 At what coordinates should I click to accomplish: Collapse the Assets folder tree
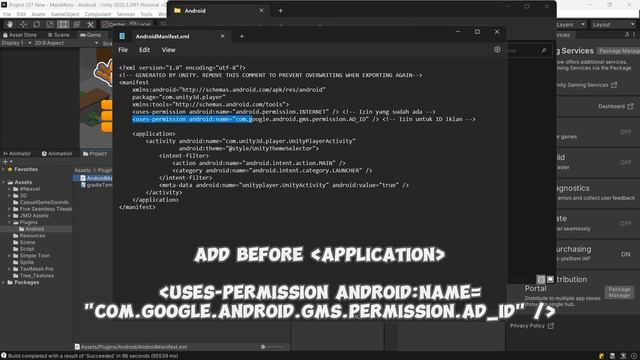point(4,182)
